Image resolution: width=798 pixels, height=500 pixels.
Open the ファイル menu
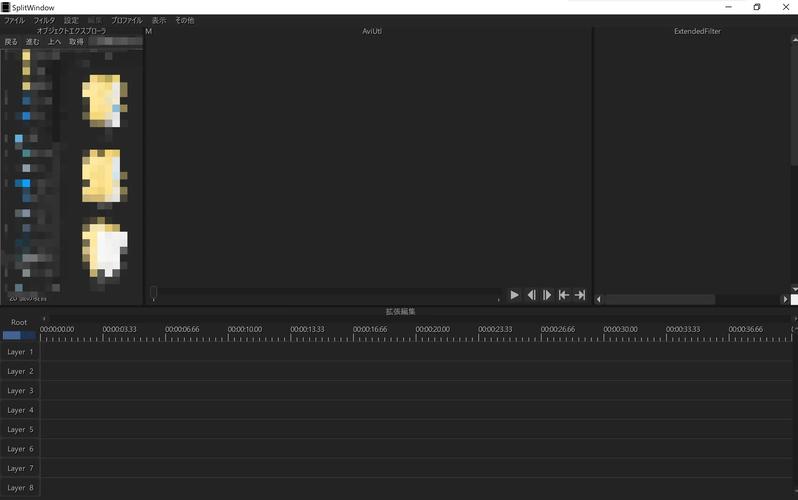pyautogui.click(x=14, y=20)
